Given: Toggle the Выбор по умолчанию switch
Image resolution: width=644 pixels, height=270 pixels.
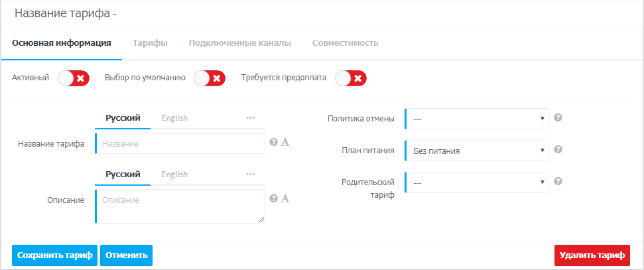Looking at the screenshot, I should tap(210, 78).
